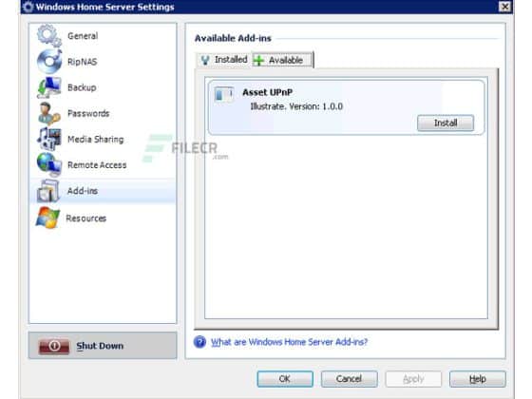The height and width of the screenshot is (399, 532).
Task: Click the Media Sharing music icon
Action: tap(49, 139)
